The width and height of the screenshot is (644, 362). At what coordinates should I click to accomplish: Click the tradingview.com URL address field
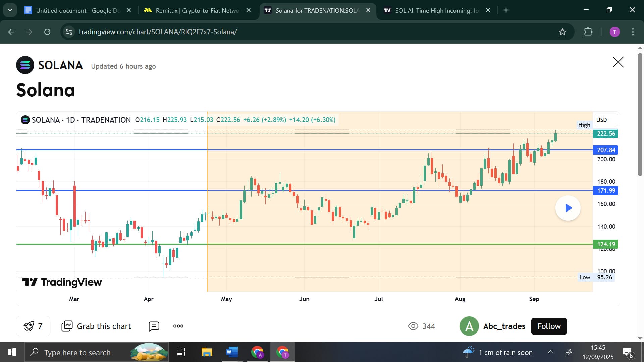coord(158,32)
